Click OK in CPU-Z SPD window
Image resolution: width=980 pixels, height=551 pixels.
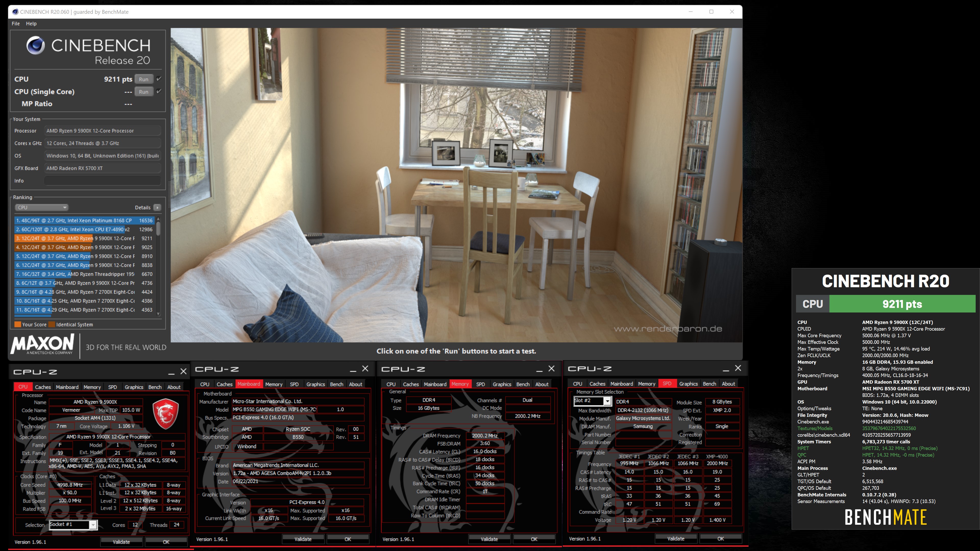(x=720, y=539)
